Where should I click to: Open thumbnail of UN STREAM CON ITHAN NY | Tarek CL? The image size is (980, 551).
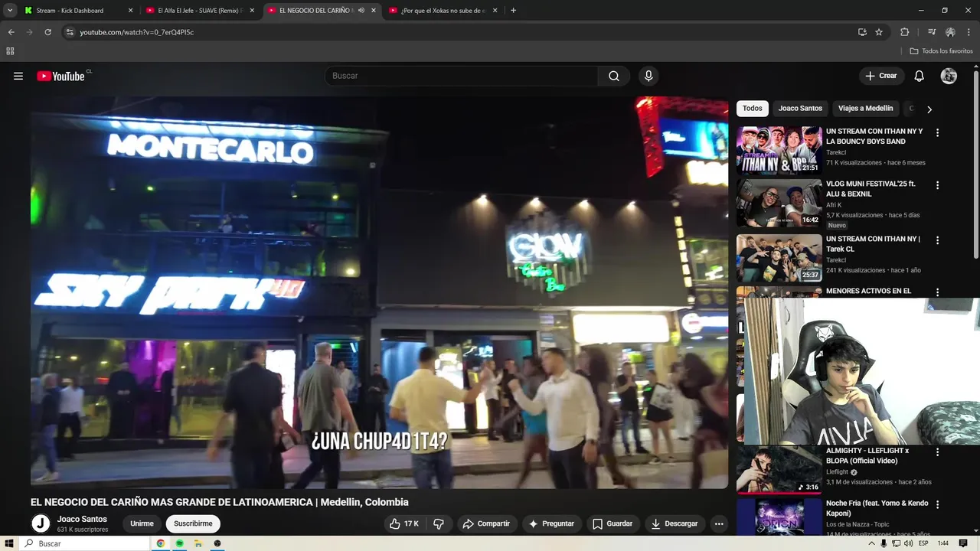click(779, 259)
